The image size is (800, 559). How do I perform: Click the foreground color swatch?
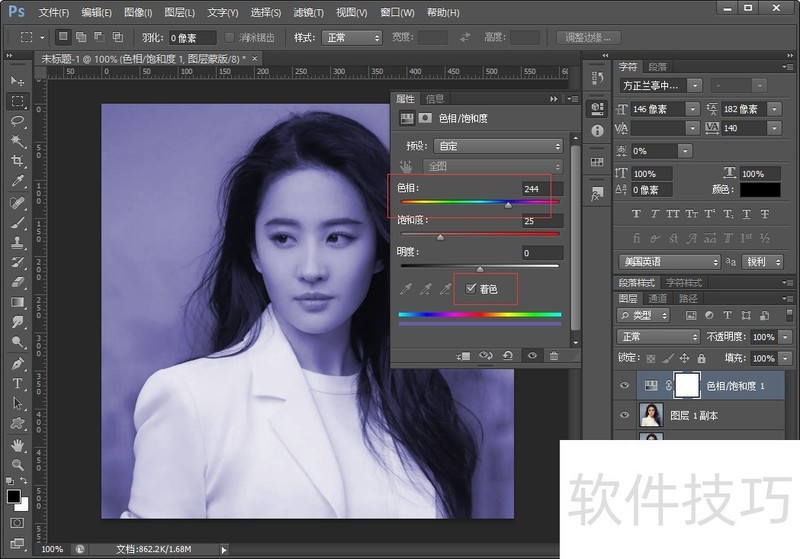tap(14, 496)
